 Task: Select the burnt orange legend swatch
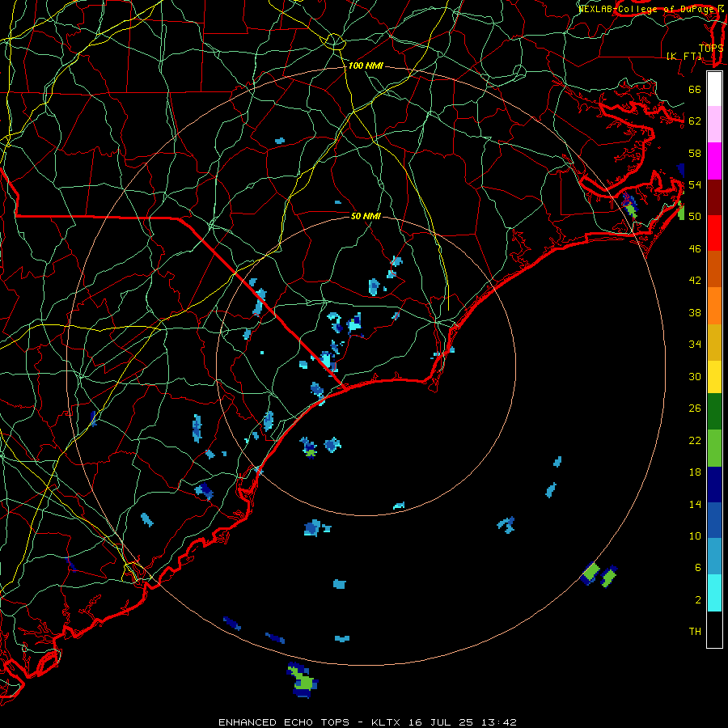714,269
